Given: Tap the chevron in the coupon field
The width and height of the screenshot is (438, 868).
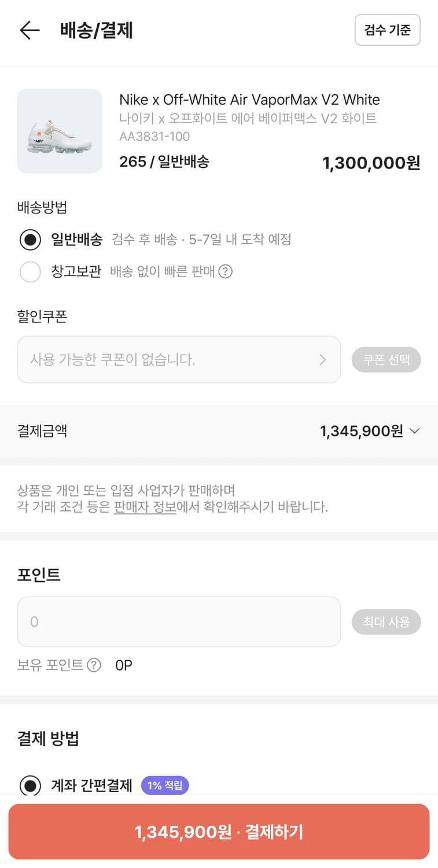Looking at the screenshot, I should coord(323,360).
